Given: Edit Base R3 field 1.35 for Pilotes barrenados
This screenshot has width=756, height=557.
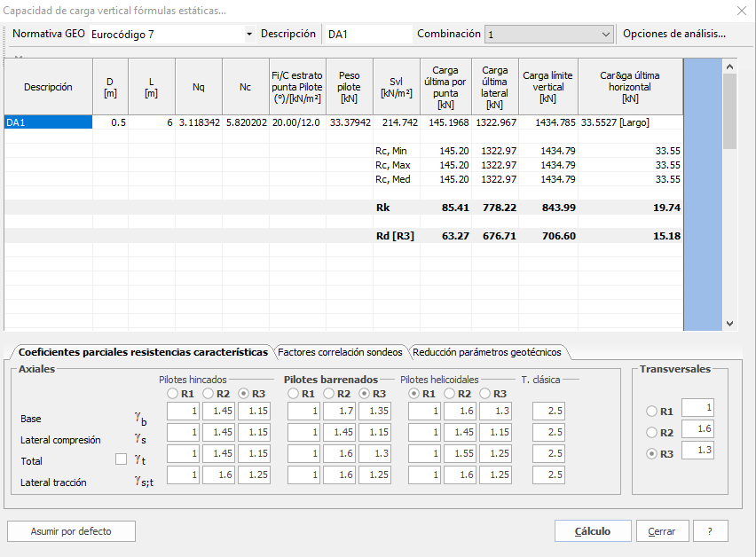Looking at the screenshot, I should tap(374, 411).
